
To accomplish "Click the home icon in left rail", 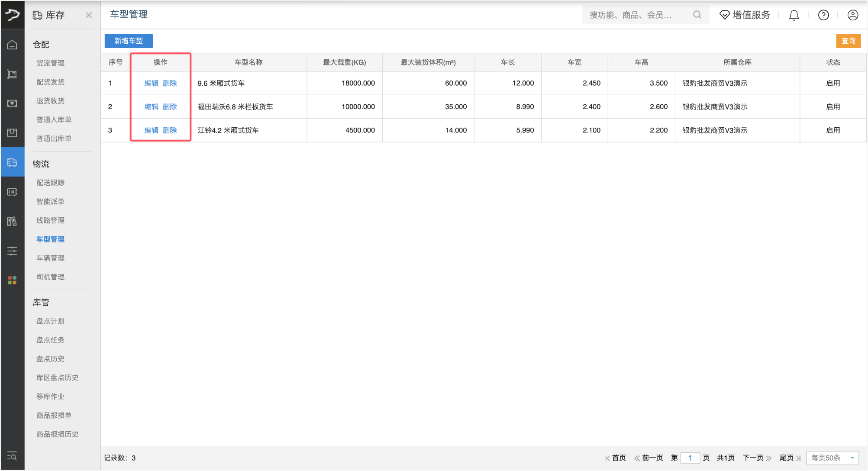I will pos(12,45).
